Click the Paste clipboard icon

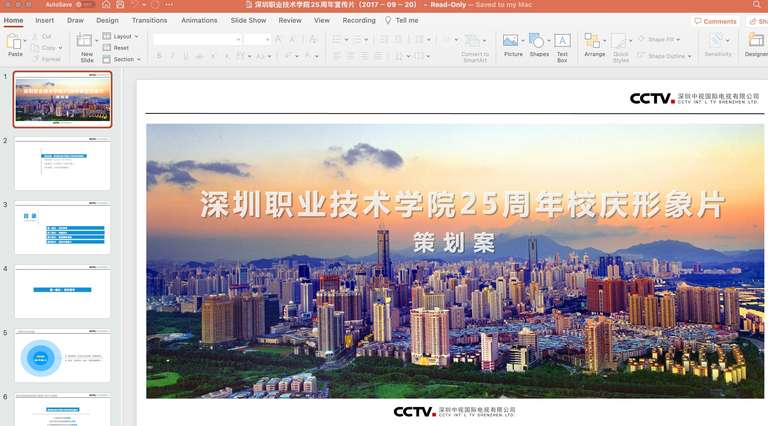[x=14, y=43]
